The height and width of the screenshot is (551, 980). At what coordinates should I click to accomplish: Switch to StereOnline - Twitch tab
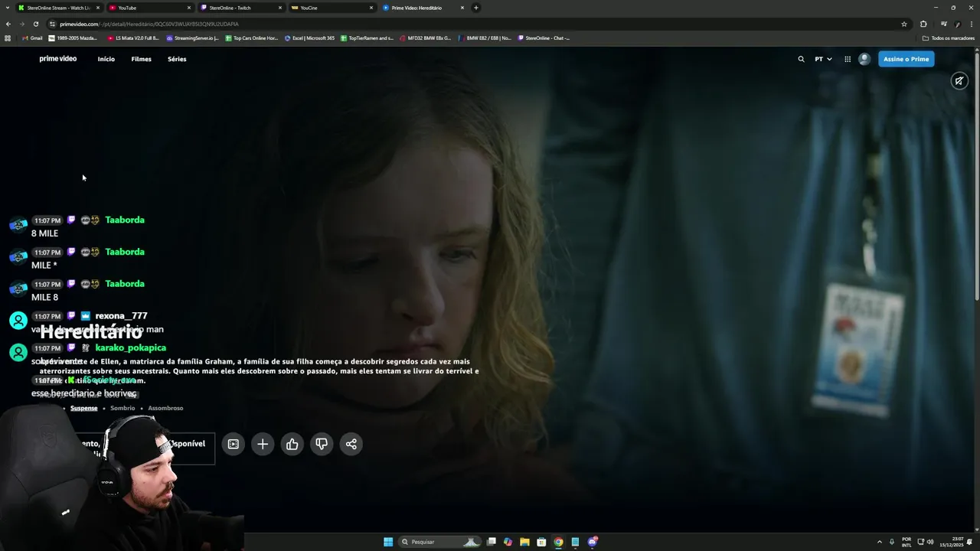tap(240, 8)
